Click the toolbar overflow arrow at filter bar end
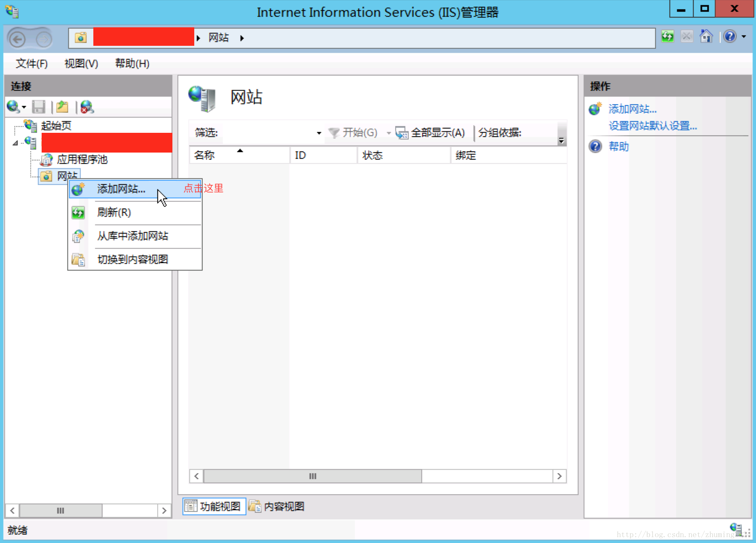 (561, 141)
